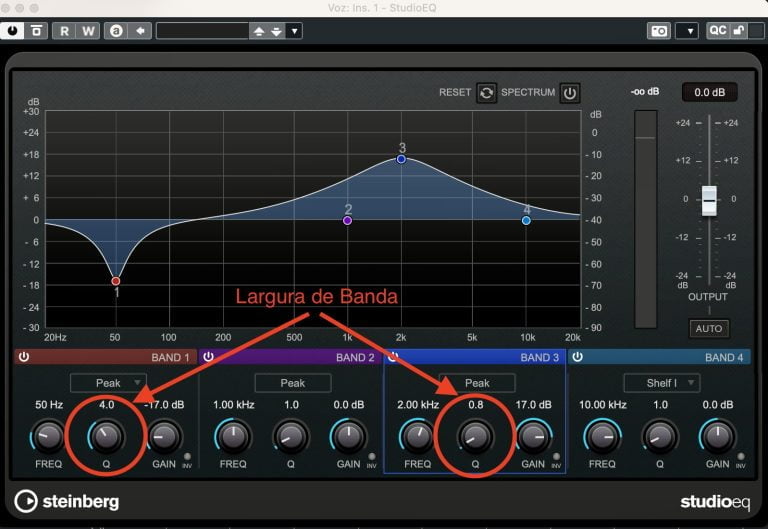Enable Read automation (R) button

(64, 31)
